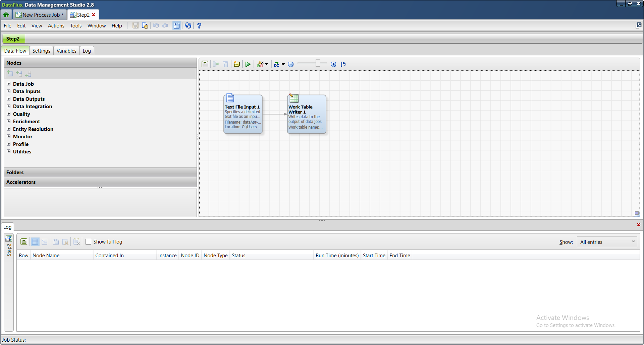
Task: Select the Text File Input 1 node
Action: pos(243,114)
